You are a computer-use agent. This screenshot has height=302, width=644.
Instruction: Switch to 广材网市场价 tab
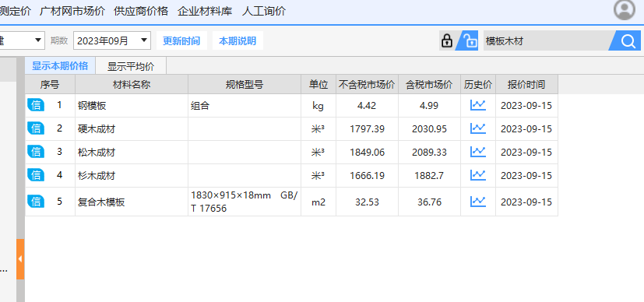click(72, 11)
